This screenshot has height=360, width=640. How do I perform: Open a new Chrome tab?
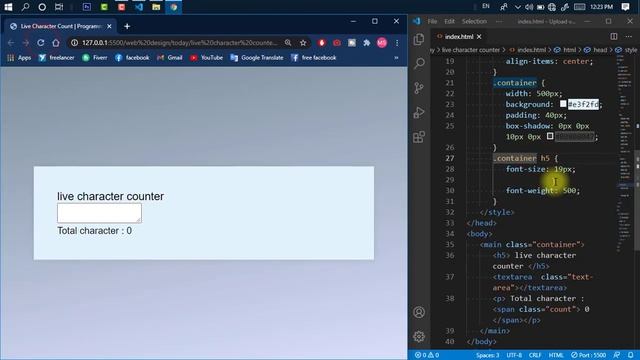click(127, 26)
